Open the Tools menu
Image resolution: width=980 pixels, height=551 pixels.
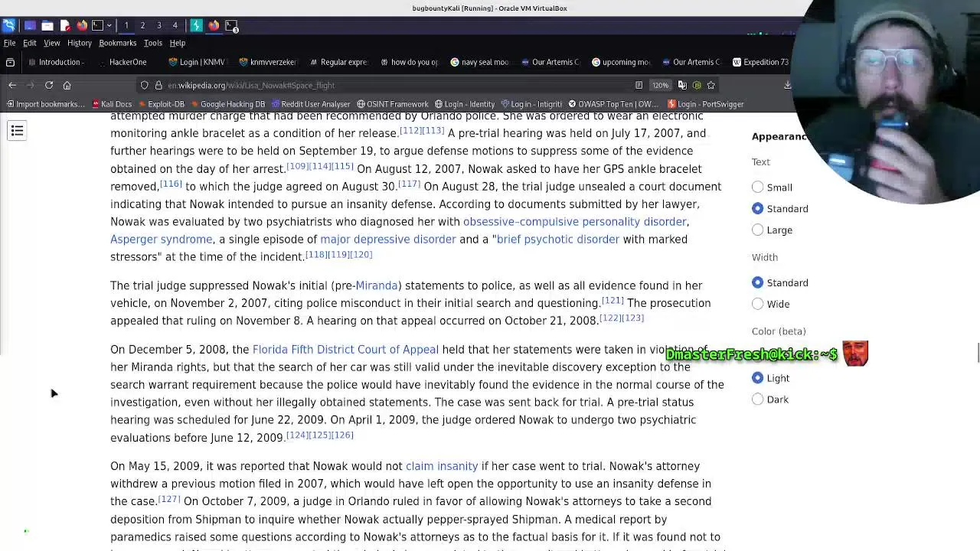[x=152, y=43]
